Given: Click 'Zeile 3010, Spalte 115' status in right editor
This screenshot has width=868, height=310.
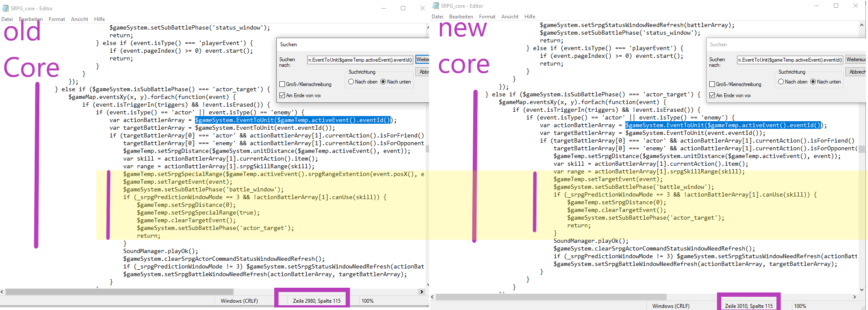Looking at the screenshot, I should pos(749,306).
